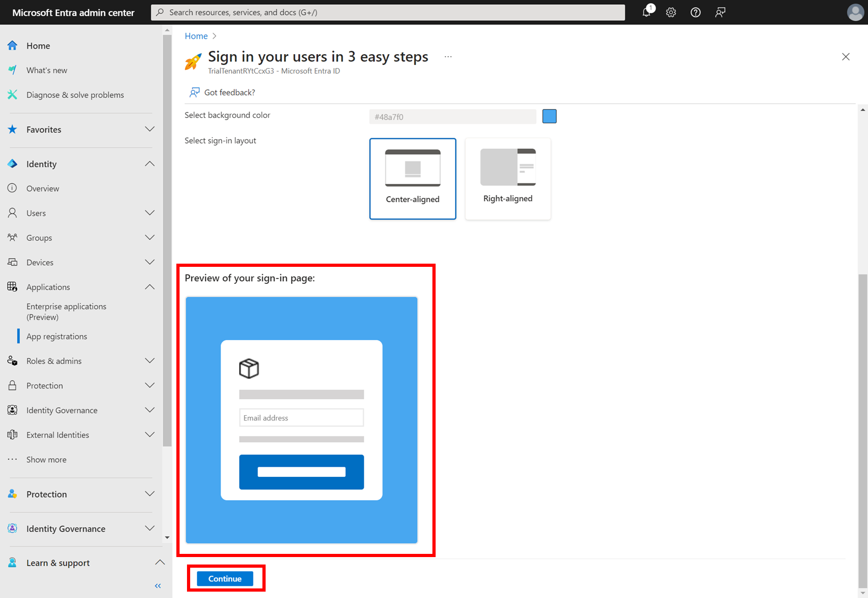Expand the bottom Identity Governance section chevron
The image size is (868, 598).
point(150,528)
